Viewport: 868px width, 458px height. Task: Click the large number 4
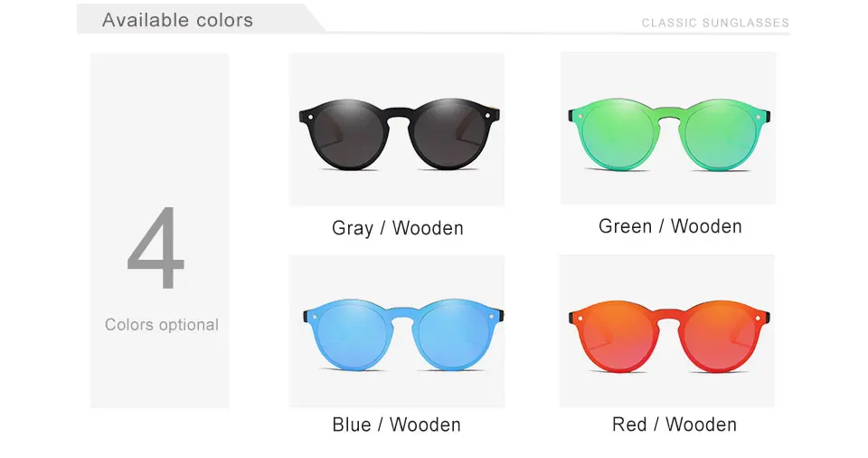155,248
